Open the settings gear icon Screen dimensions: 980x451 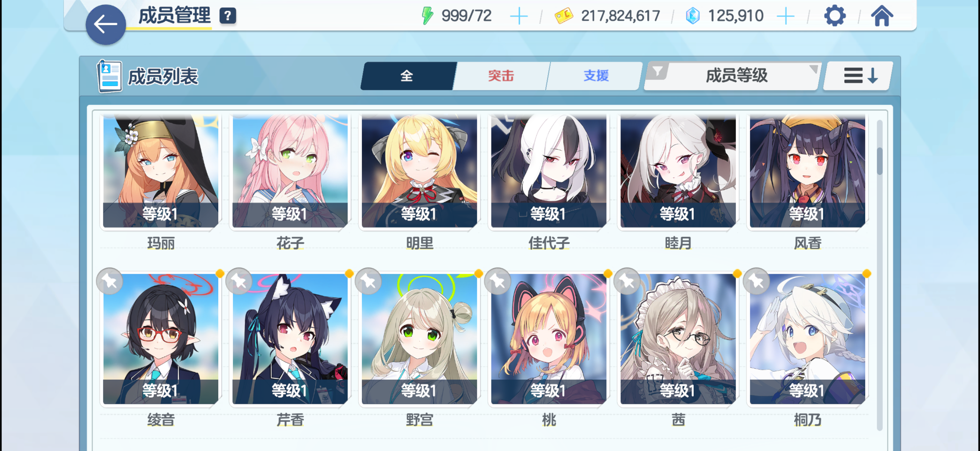tap(835, 16)
